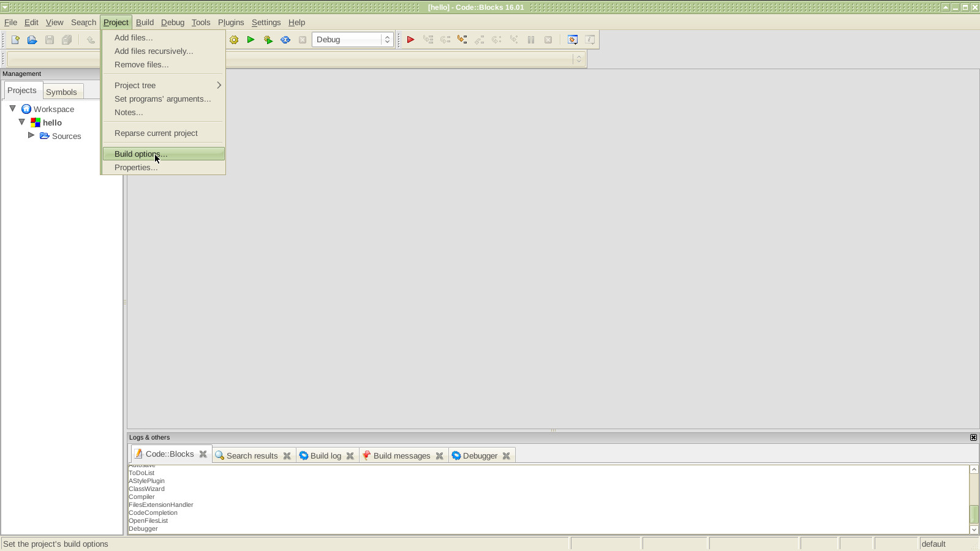
Task: Click the New file toolbar icon
Action: coord(15,40)
